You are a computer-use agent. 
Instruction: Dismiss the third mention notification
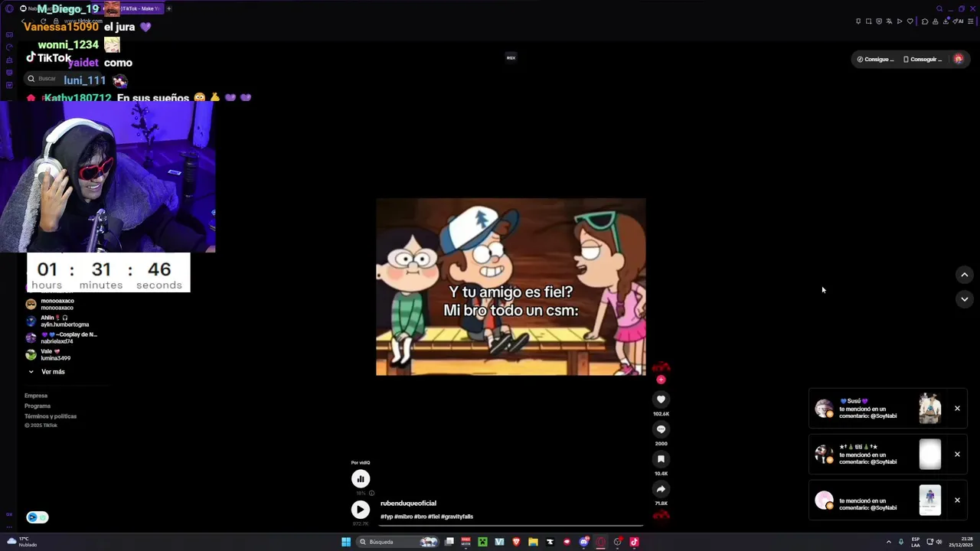[957, 500]
